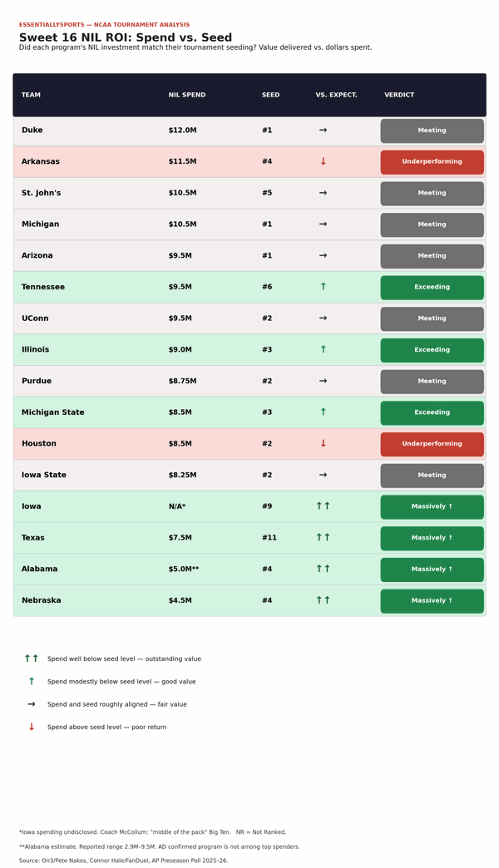Viewport: 499px width, 868px height.
Task: Click the green up arrow for Tennessee
Action: tap(324, 287)
